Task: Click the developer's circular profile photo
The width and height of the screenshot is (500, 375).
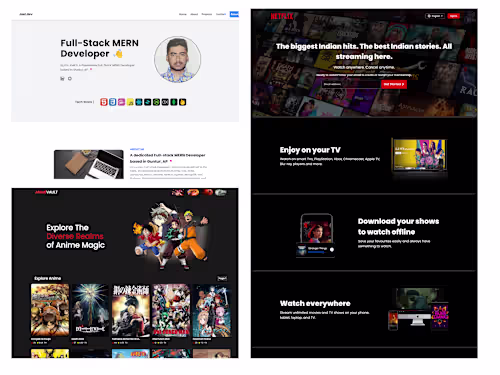Action: coord(177,59)
